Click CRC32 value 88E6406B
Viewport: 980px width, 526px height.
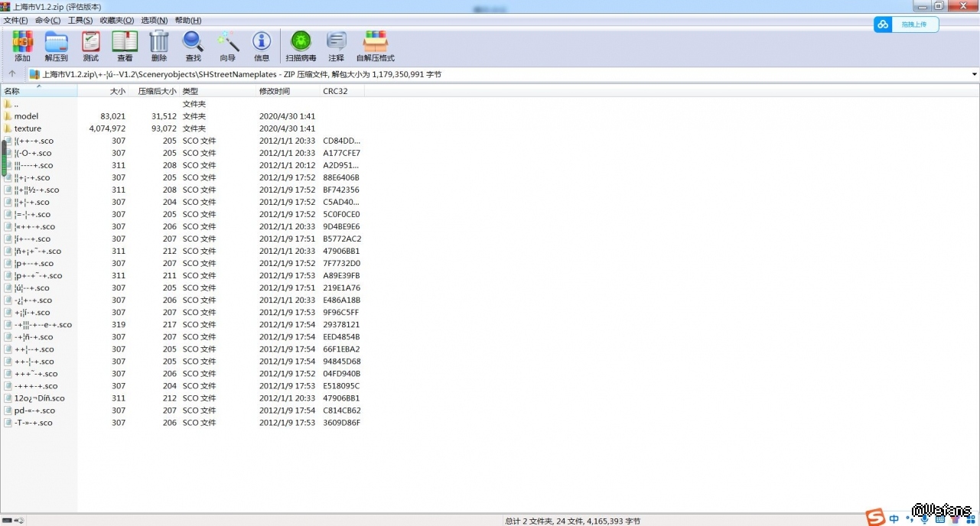tap(341, 177)
